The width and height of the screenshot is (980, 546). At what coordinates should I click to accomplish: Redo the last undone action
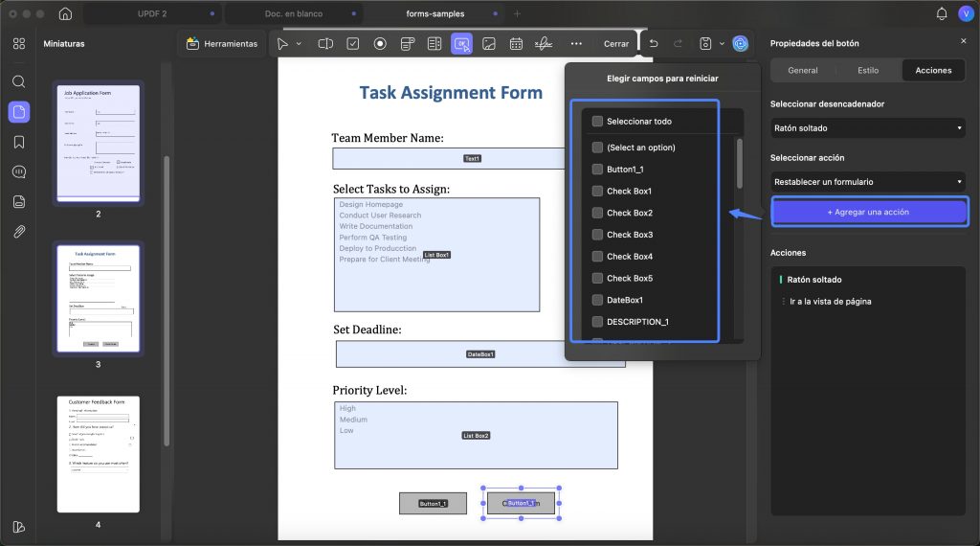point(679,44)
